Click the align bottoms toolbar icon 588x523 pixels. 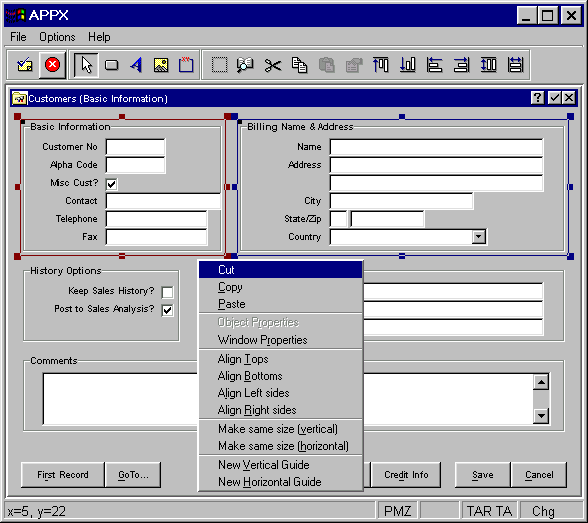408,65
